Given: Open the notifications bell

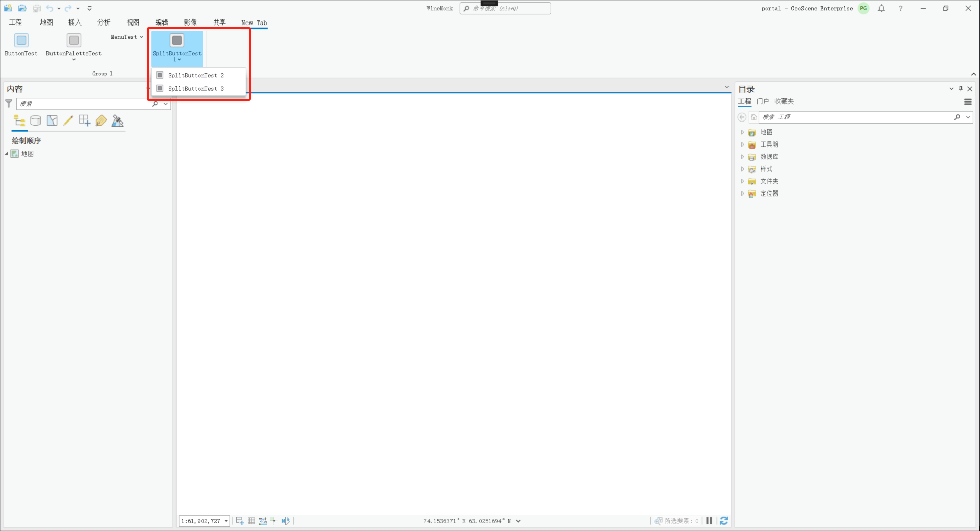Looking at the screenshot, I should click(882, 8).
